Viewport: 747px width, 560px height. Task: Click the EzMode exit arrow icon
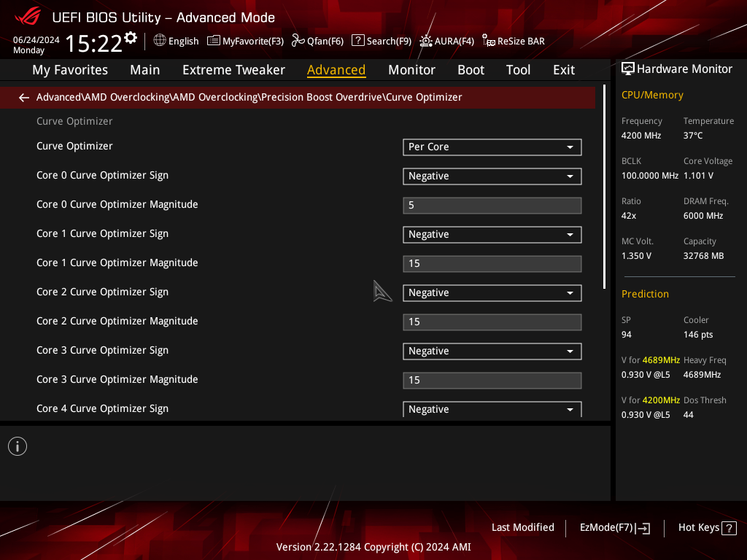[643, 528]
